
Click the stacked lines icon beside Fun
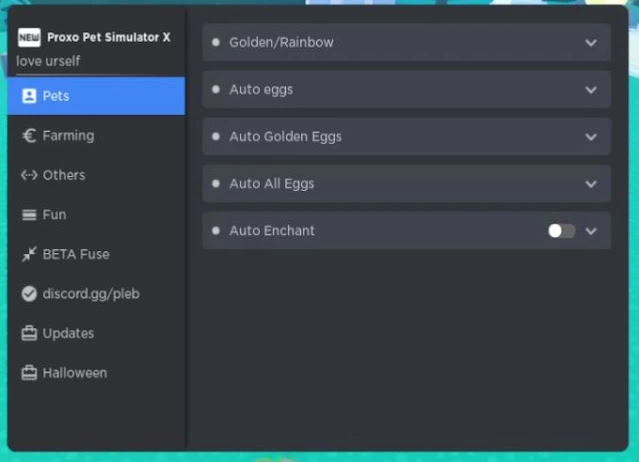(29, 215)
